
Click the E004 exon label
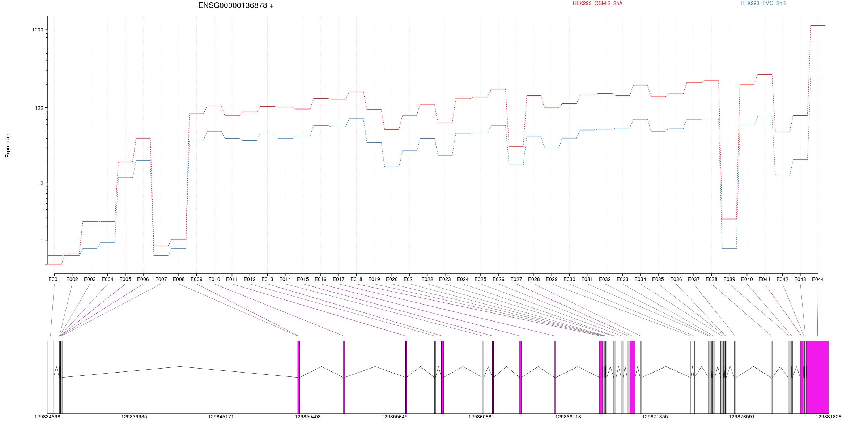pos(107,279)
